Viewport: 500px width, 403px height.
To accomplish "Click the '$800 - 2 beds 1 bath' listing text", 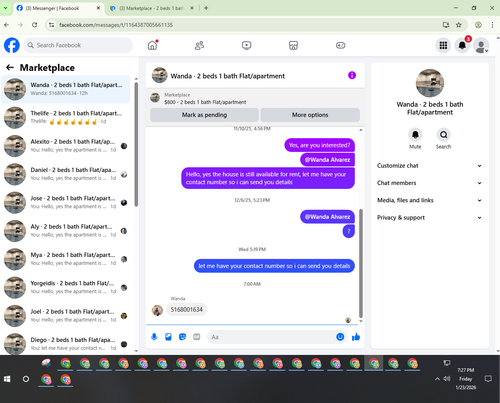I will coord(205,102).
